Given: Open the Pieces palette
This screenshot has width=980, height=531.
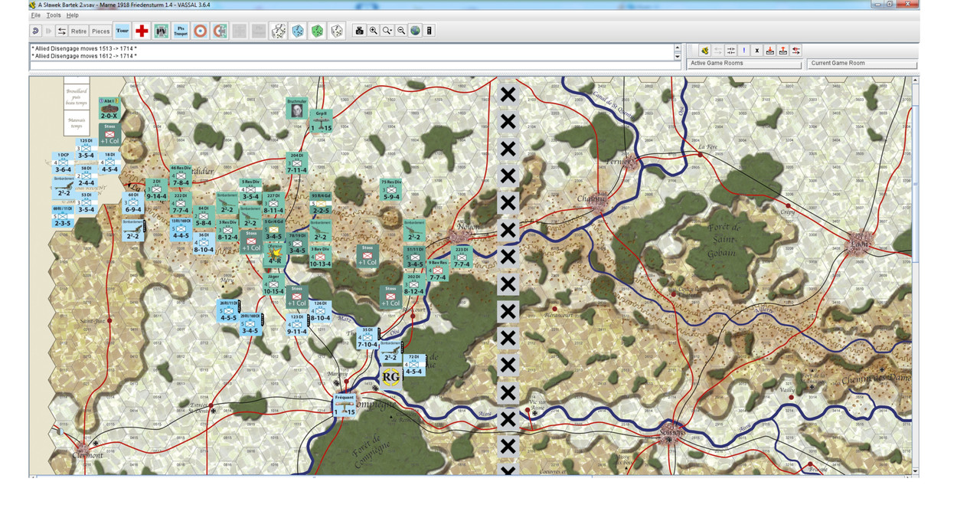Looking at the screenshot, I should (101, 31).
